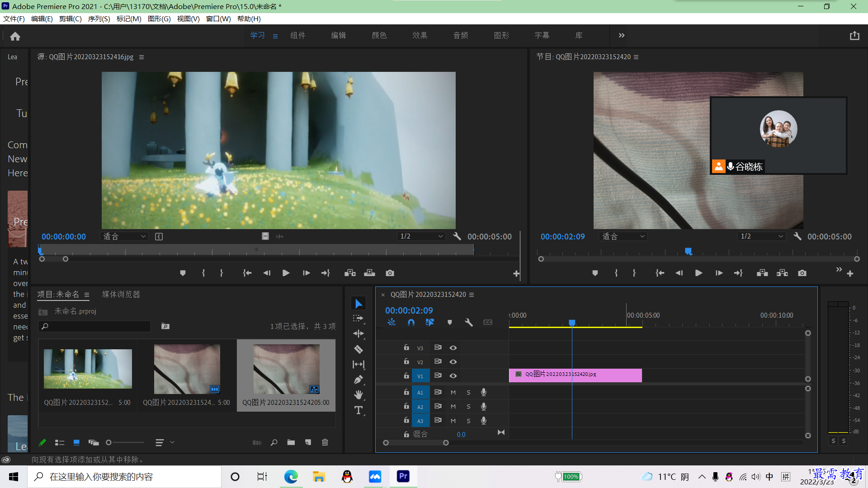Screen dimensions: 868x488
Task: Open the 文件(F) menu
Action: [x=14, y=19]
